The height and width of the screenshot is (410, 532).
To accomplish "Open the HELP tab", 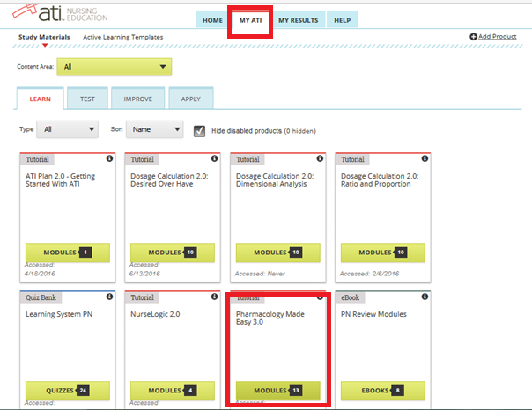I will click(342, 20).
